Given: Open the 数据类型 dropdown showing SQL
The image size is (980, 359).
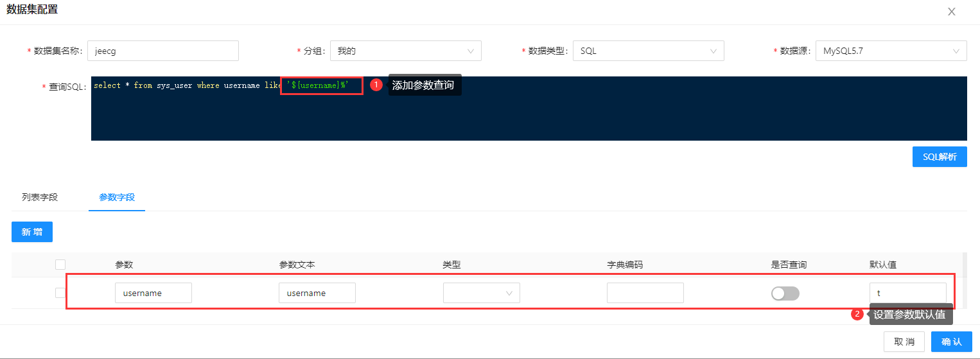Looking at the screenshot, I should 649,51.
